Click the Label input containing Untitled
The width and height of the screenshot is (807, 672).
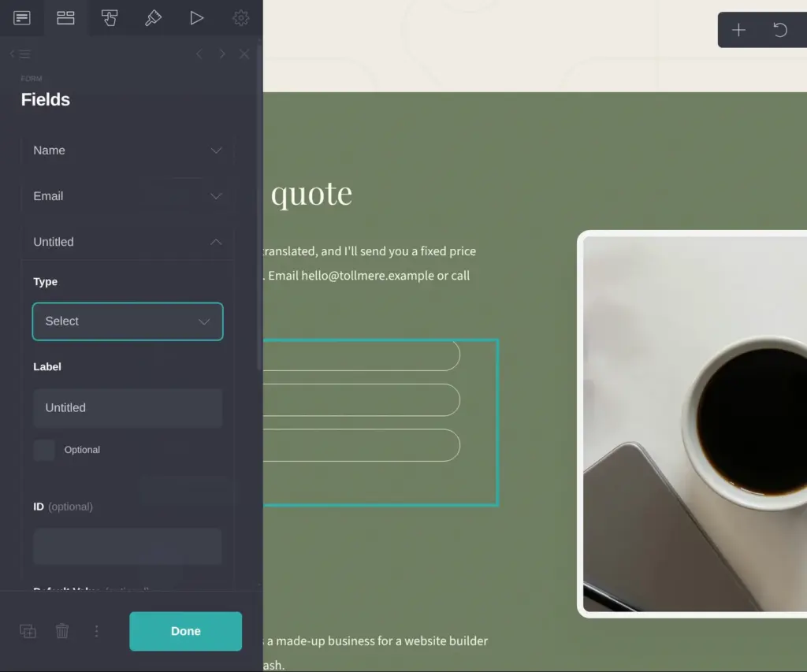[128, 408]
